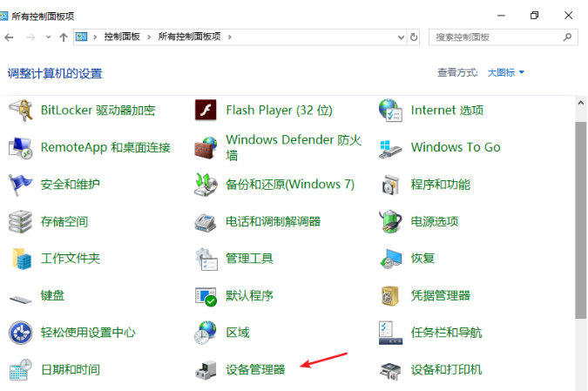The height and width of the screenshot is (391, 588).
Task: Open the 管理工具 text link
Action: (x=249, y=259)
